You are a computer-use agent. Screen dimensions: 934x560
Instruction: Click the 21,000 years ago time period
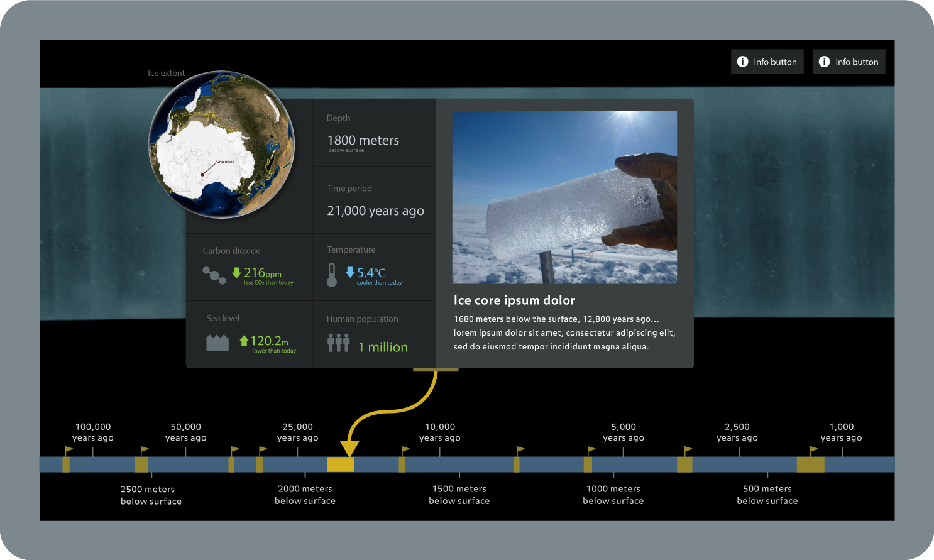coord(375,211)
